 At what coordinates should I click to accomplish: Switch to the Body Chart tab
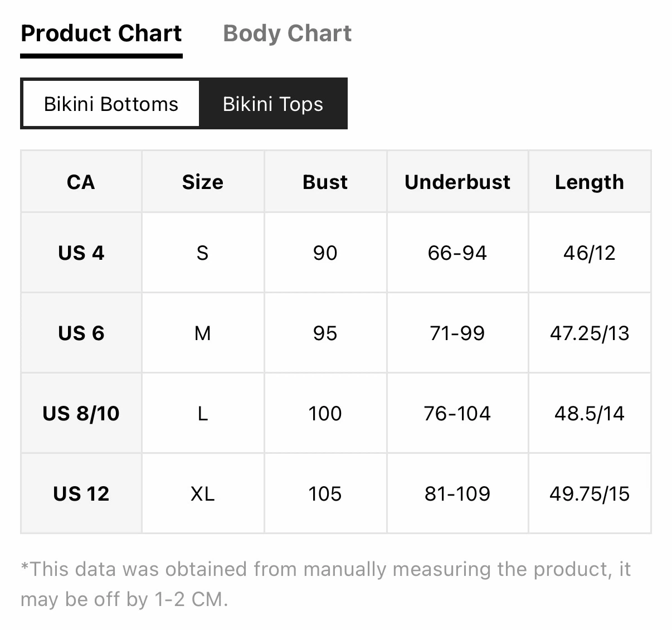[x=287, y=34]
